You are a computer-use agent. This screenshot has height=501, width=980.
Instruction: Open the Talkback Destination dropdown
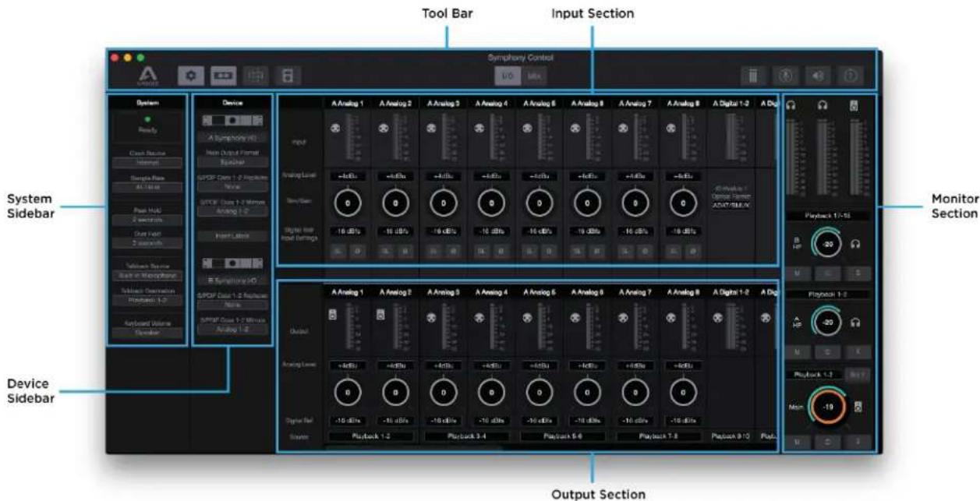(147, 300)
